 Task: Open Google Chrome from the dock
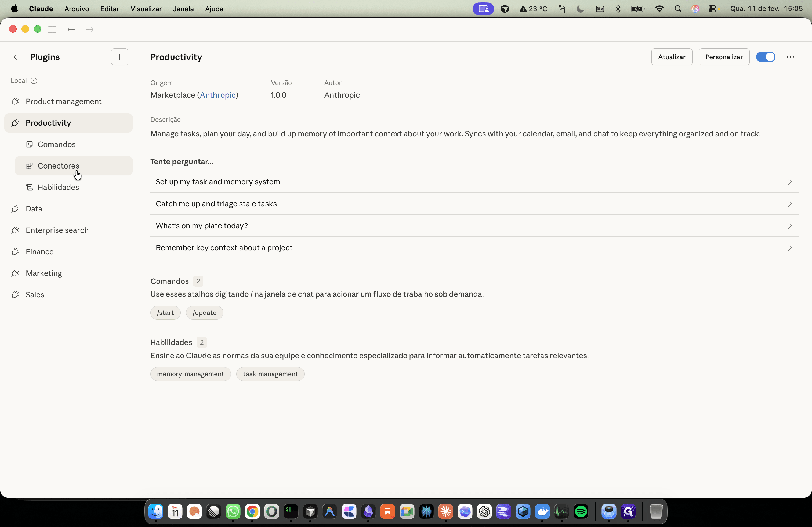[252, 511]
